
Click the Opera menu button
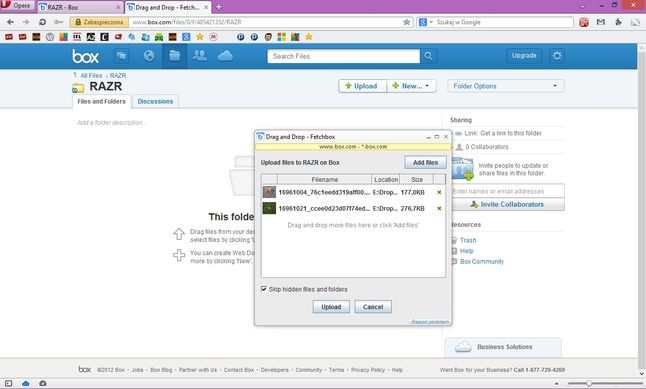coord(16,6)
